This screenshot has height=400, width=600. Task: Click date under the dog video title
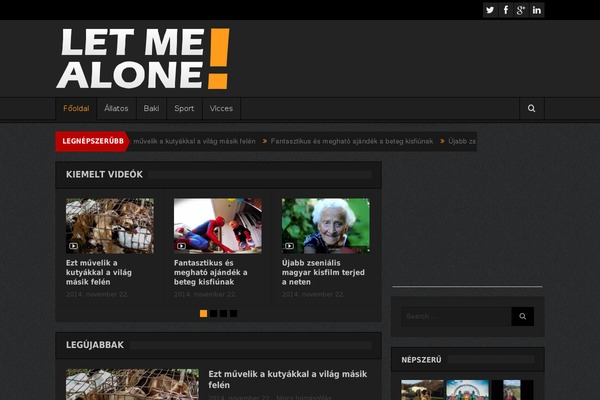click(97, 294)
